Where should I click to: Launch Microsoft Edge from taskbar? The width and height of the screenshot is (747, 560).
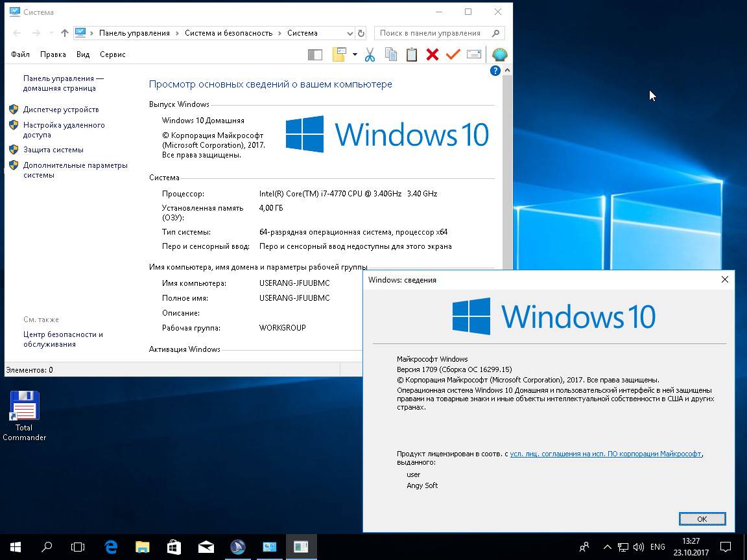coord(110,546)
